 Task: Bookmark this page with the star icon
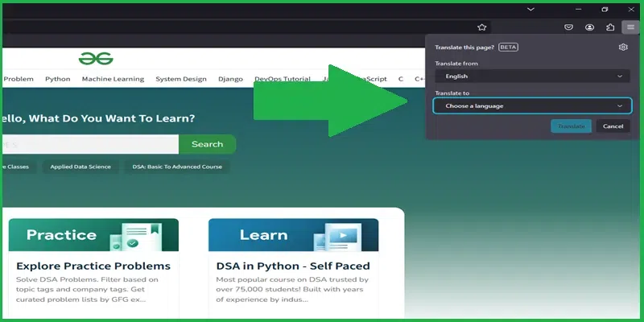[x=481, y=27]
